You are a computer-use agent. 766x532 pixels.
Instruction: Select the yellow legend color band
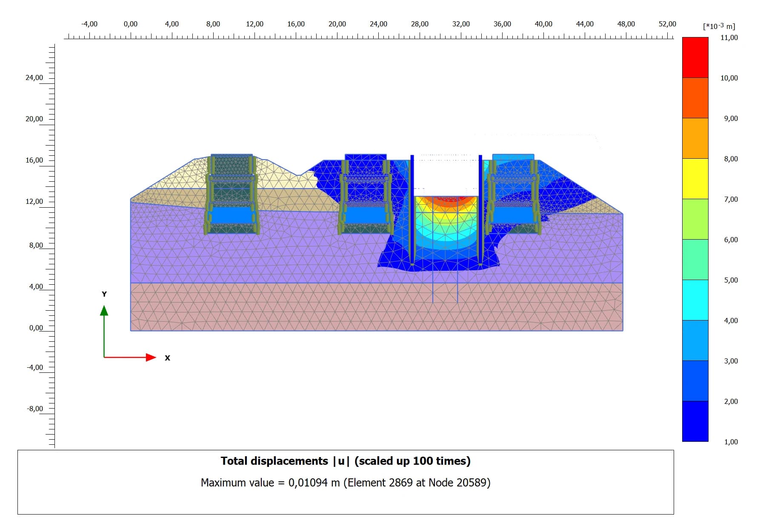(695, 179)
